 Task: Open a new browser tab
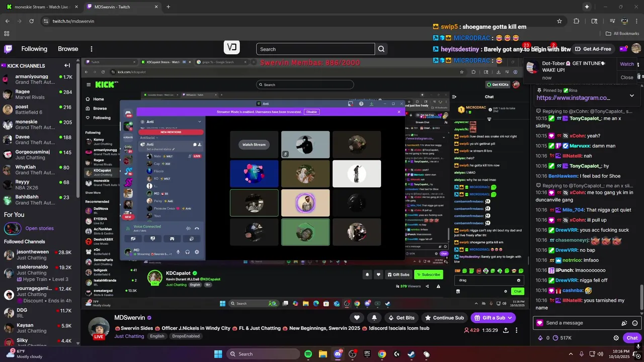coord(168,7)
